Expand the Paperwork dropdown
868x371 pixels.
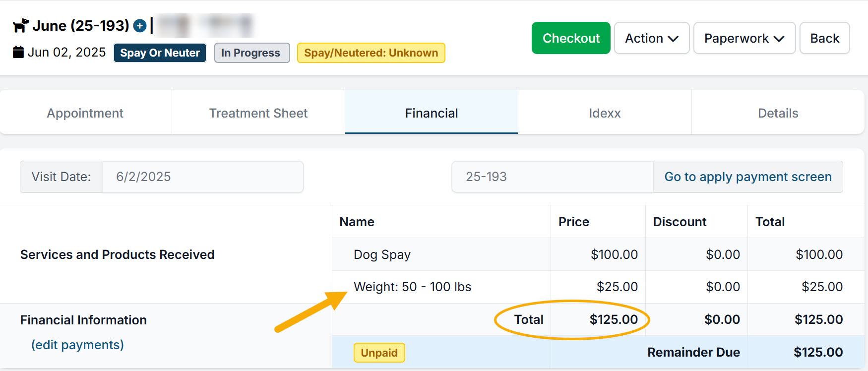(x=744, y=38)
